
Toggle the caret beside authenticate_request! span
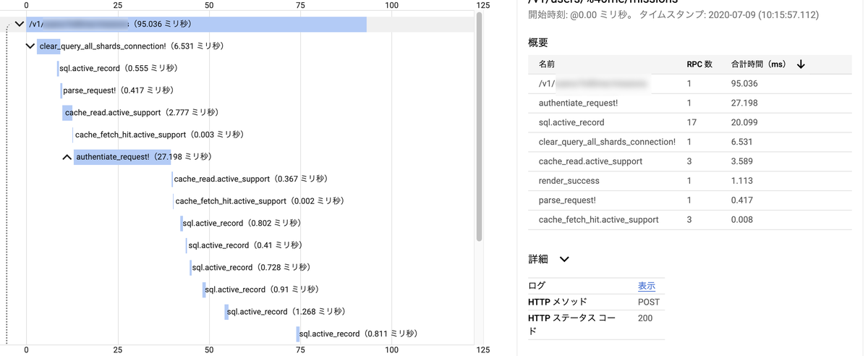67,156
